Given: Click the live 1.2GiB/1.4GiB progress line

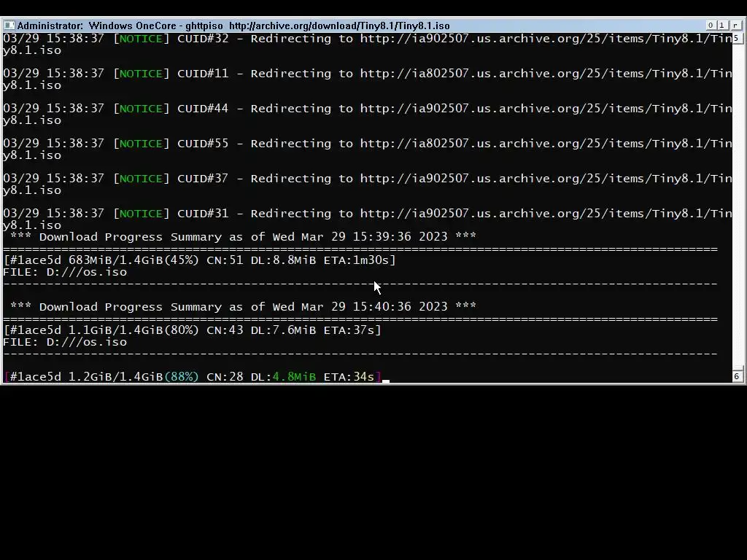Looking at the screenshot, I should tap(192, 377).
